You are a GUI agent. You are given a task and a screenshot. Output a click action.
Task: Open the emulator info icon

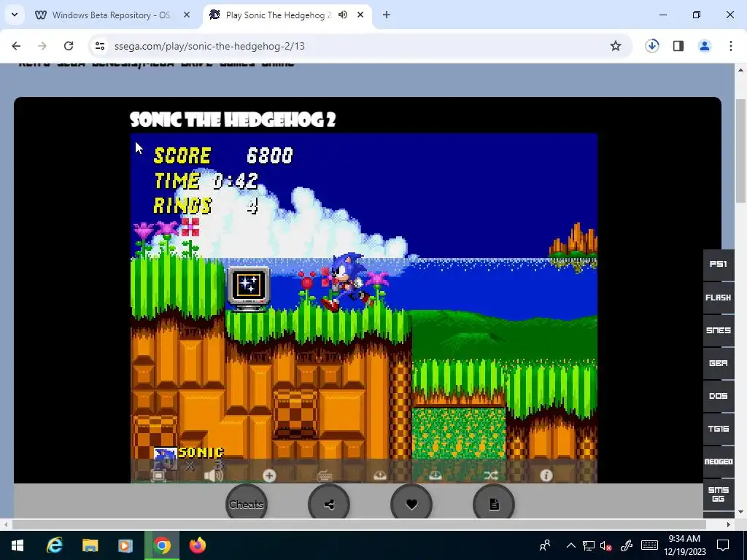546,475
